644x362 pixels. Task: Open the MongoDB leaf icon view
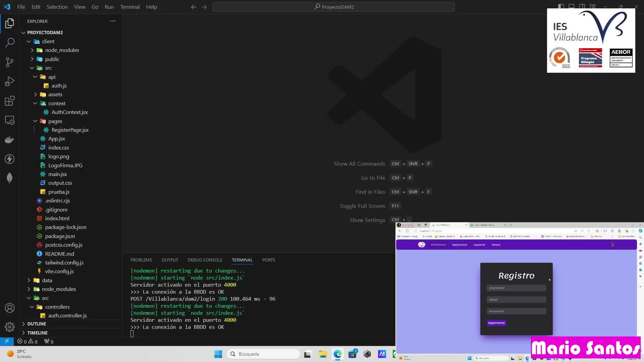point(10,178)
